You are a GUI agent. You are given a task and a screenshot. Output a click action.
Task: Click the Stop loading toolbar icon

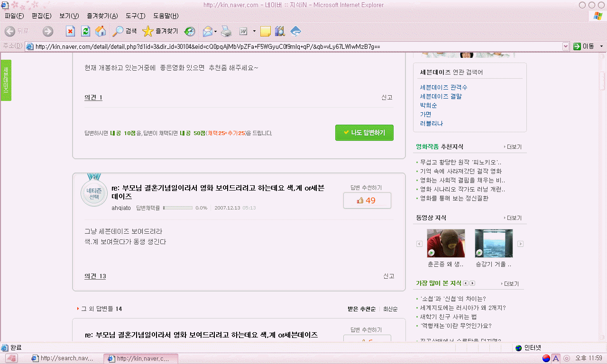coord(70,31)
